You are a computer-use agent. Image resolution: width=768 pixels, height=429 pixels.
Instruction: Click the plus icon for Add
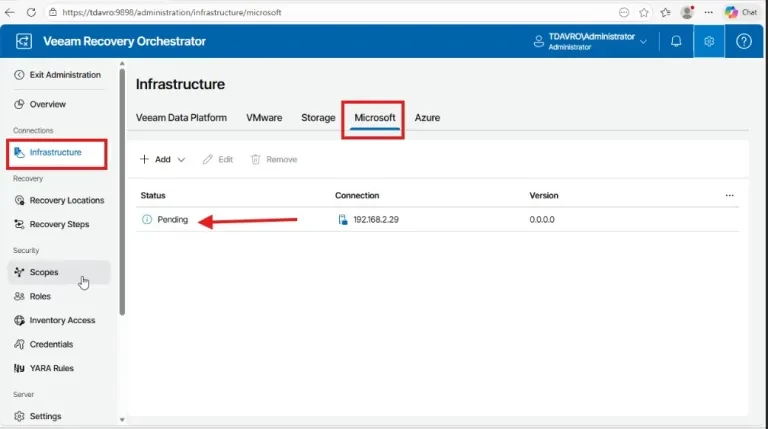pos(144,159)
